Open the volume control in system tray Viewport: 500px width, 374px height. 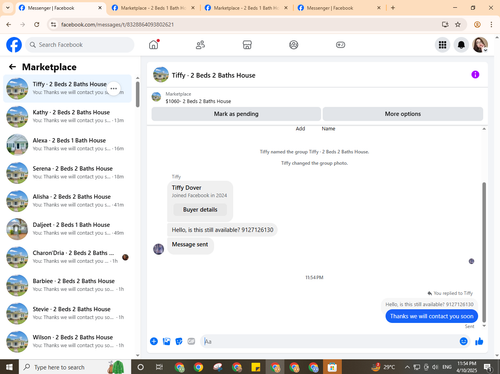click(x=435, y=367)
